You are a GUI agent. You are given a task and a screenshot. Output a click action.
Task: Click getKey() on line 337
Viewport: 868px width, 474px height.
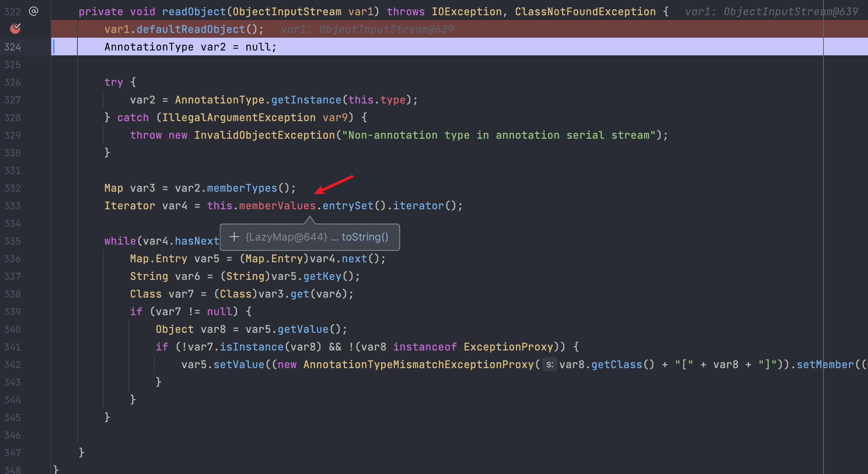click(328, 276)
